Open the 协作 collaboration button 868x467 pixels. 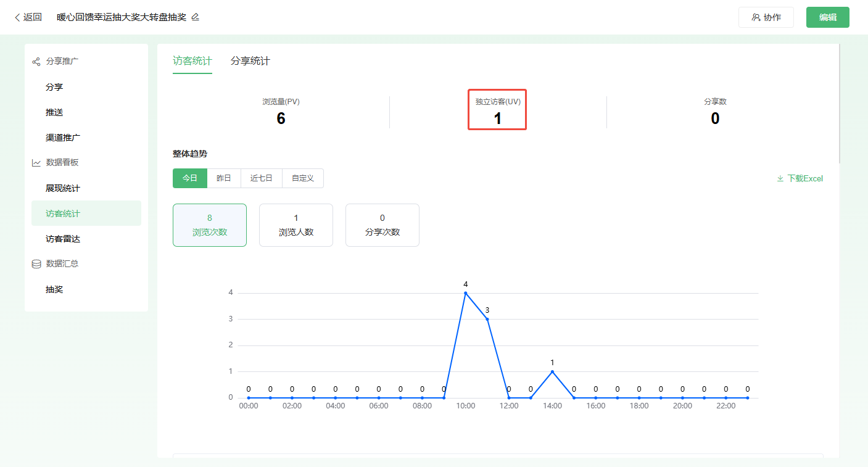pyautogui.click(x=766, y=17)
